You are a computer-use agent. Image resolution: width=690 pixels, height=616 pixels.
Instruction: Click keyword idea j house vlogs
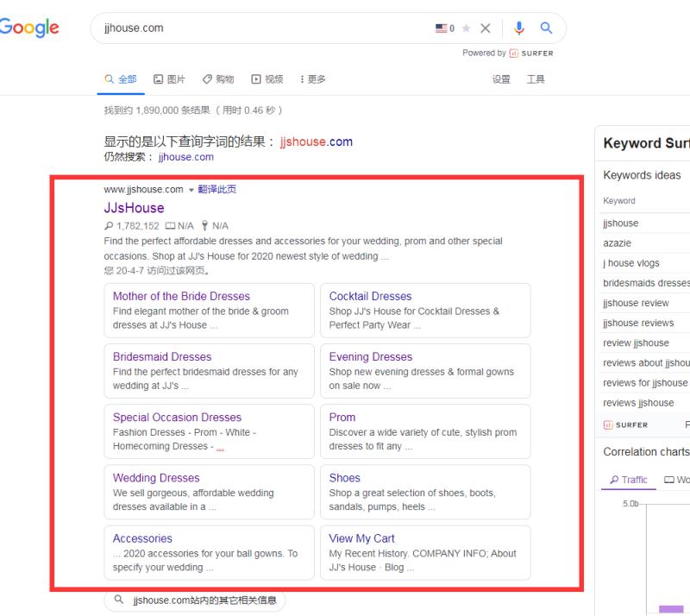click(x=631, y=263)
